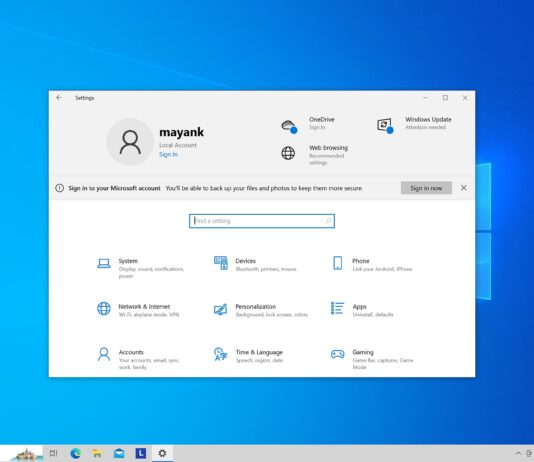The image size is (534, 462).
Task: Open the OneDrive cloud icon
Action: pyautogui.click(x=289, y=126)
